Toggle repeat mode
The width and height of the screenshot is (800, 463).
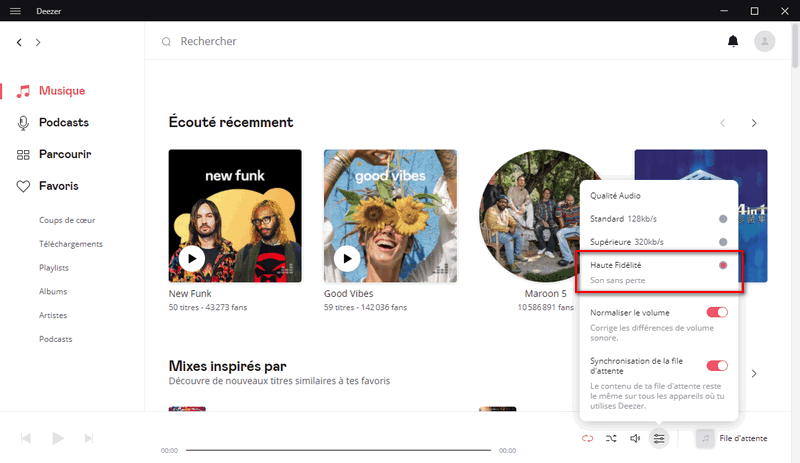coord(588,438)
